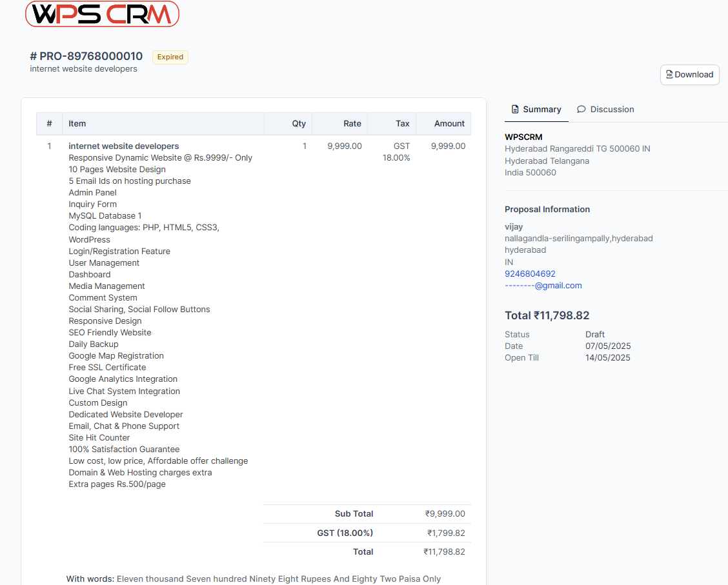Click the GST (18.00%) row value
This screenshot has height=585, width=728.
[445, 533]
